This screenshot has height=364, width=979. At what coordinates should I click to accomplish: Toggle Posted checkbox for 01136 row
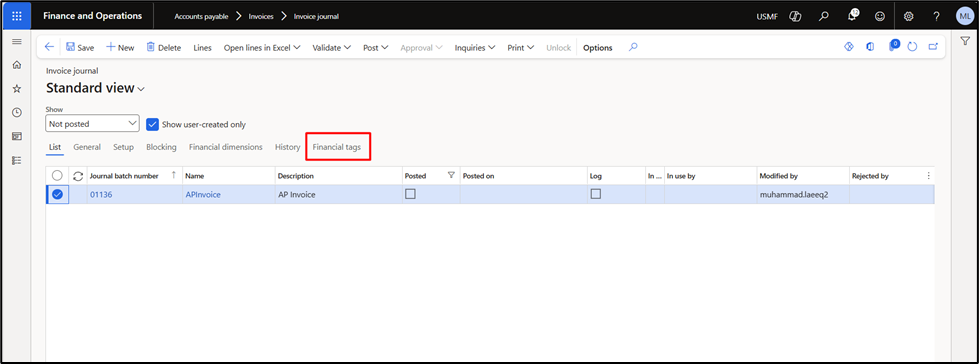point(410,194)
